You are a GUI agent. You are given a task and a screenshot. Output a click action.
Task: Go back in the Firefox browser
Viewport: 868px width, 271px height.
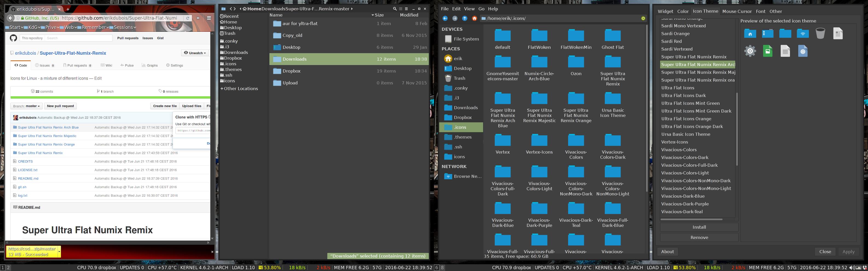10,18
